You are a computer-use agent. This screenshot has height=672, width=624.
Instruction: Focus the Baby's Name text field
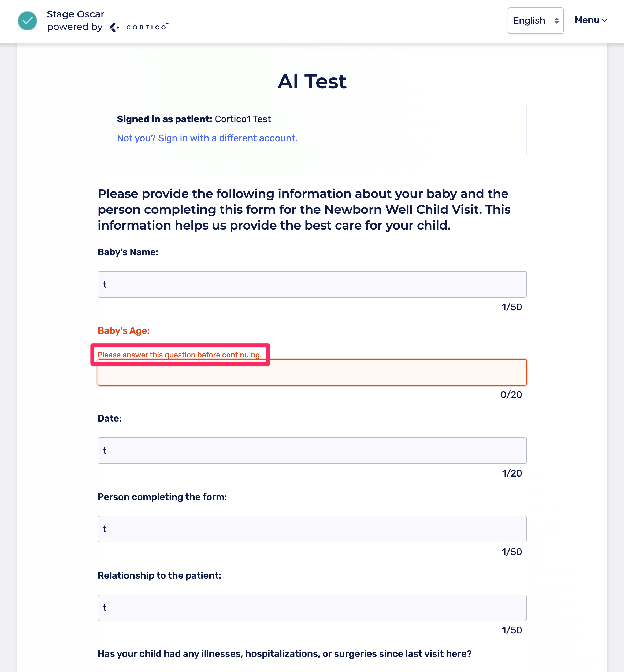[x=312, y=284]
